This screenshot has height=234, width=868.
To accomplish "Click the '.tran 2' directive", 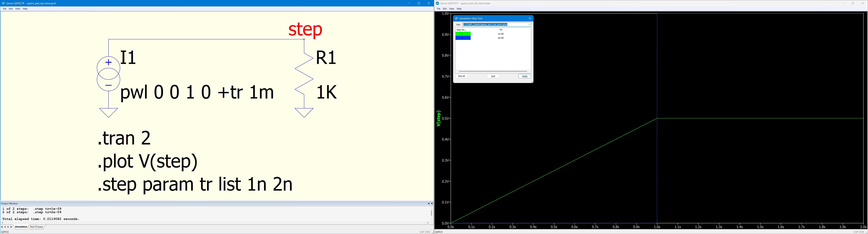I will click(124, 138).
